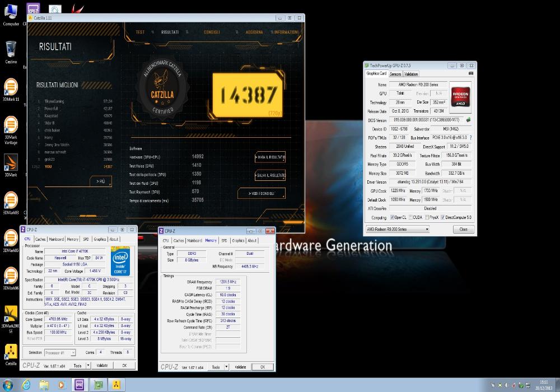Viewport: 560px width, 392px height.
Task: Open the CPU-Z desktop shortcut at top
Action: tap(33, 8)
